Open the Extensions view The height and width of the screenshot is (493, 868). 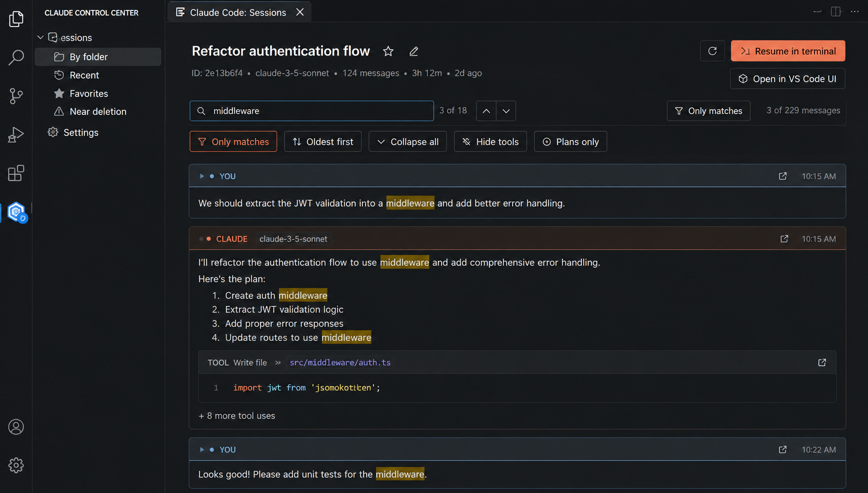[x=16, y=173]
